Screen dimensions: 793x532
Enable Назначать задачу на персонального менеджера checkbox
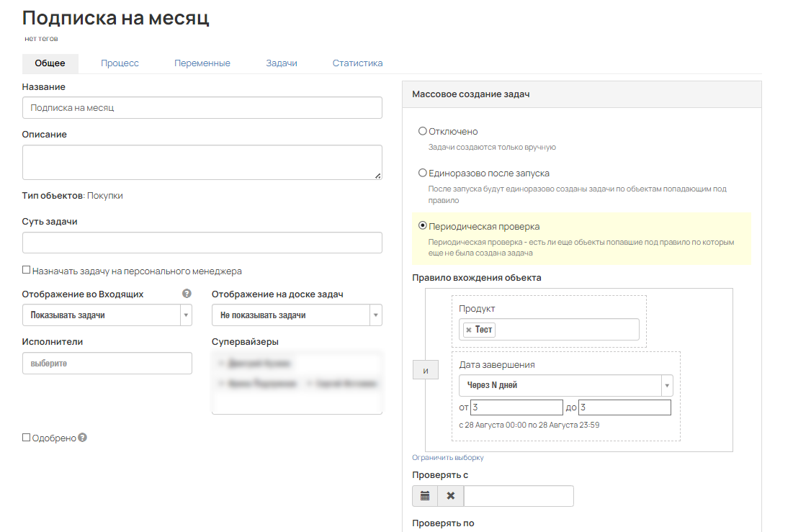click(27, 271)
